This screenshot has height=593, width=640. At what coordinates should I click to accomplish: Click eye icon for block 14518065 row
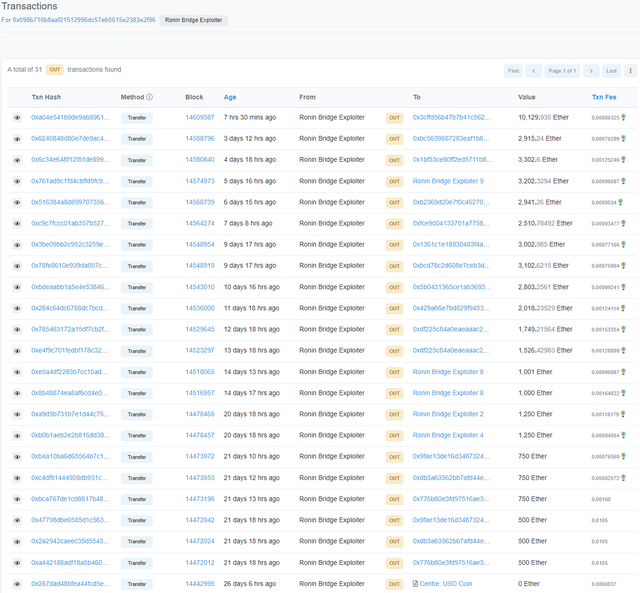(x=17, y=372)
